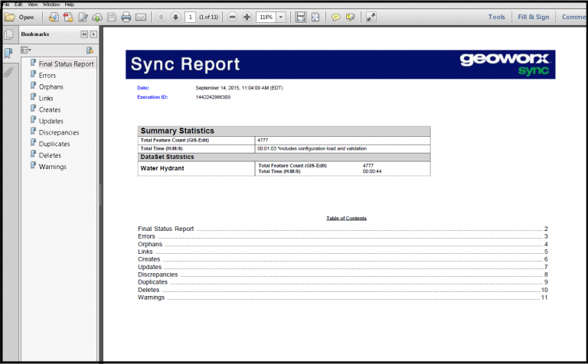The image size is (588, 364).
Task: Follow the Deletes table of contents entry
Action: [x=343, y=290]
